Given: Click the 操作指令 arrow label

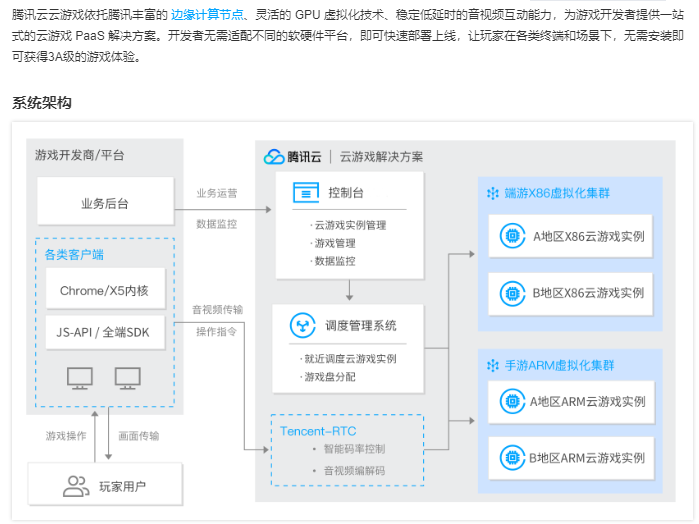Looking at the screenshot, I should pyautogui.click(x=217, y=332).
